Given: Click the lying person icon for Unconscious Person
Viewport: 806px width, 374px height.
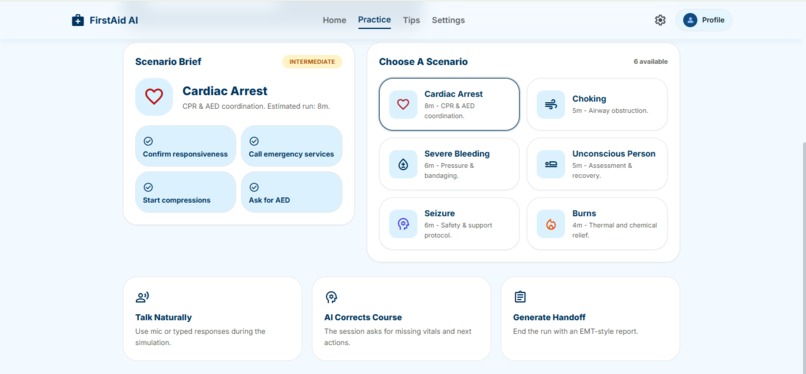Looking at the screenshot, I should [551, 164].
